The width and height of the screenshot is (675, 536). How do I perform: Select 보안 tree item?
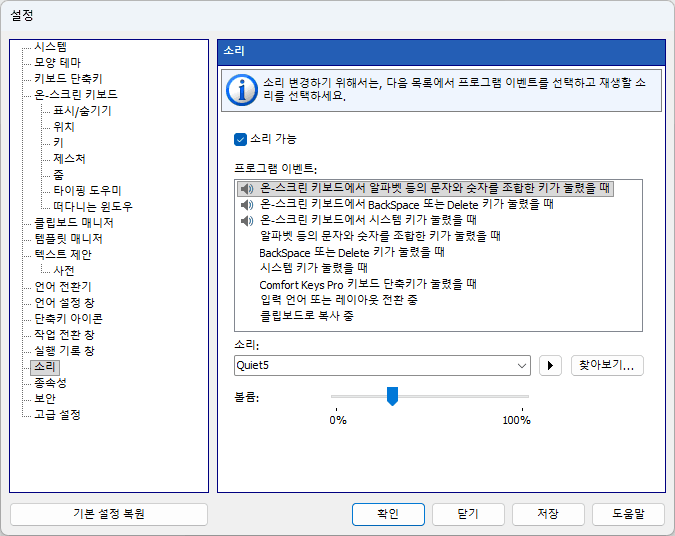[x=45, y=399]
